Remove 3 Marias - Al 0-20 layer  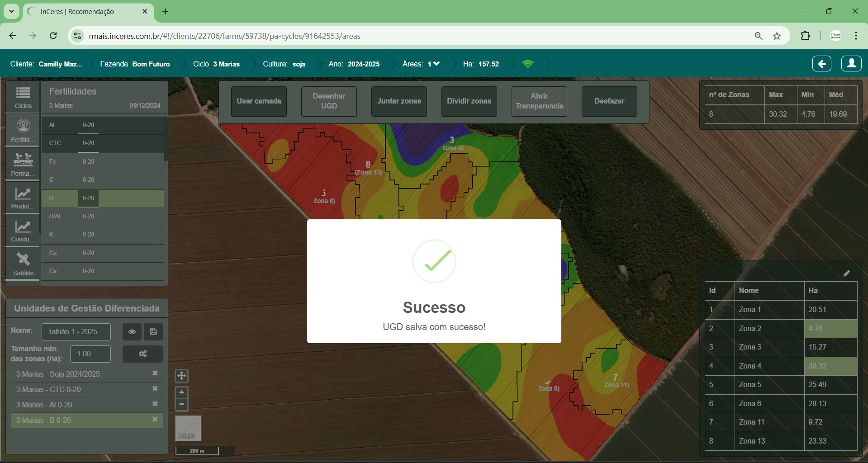pos(155,404)
